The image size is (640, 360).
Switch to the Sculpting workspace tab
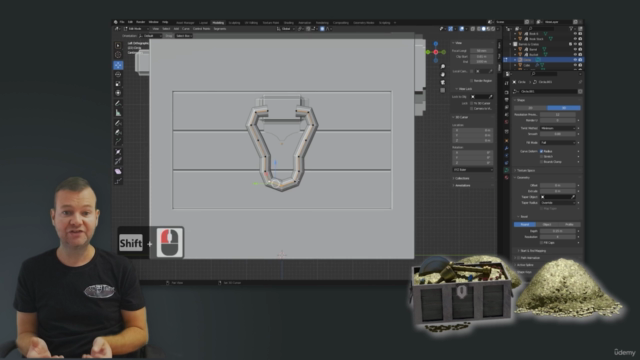234,23
